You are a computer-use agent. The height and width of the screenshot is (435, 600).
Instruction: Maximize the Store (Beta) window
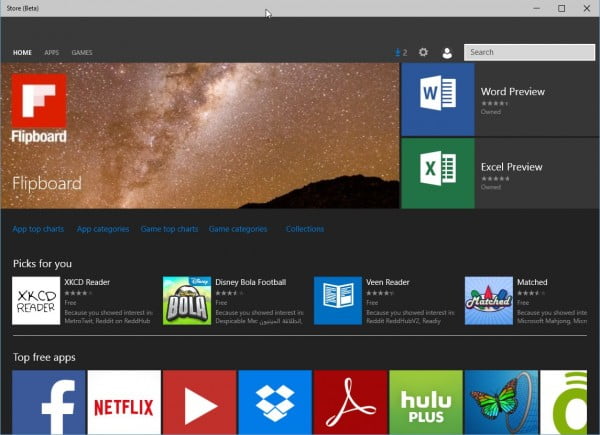[561, 8]
